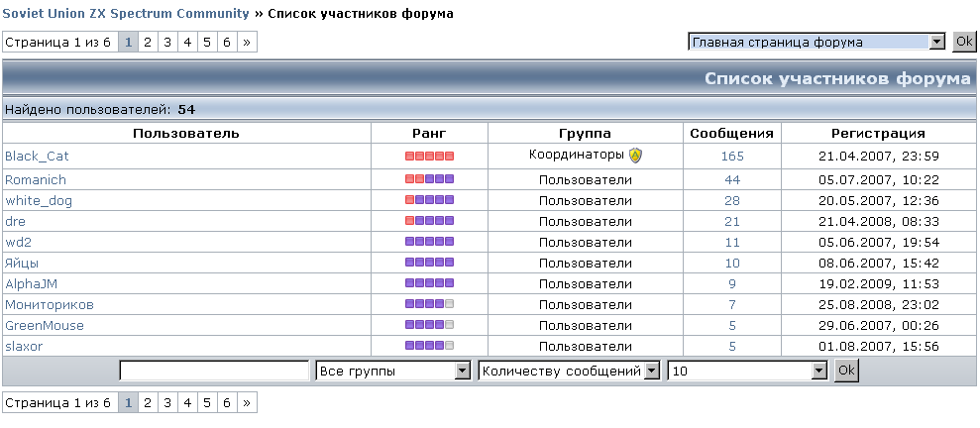Image resolution: width=980 pixels, height=428 pixels.
Task: Go to next page using top » arrow
Action: 247,42
